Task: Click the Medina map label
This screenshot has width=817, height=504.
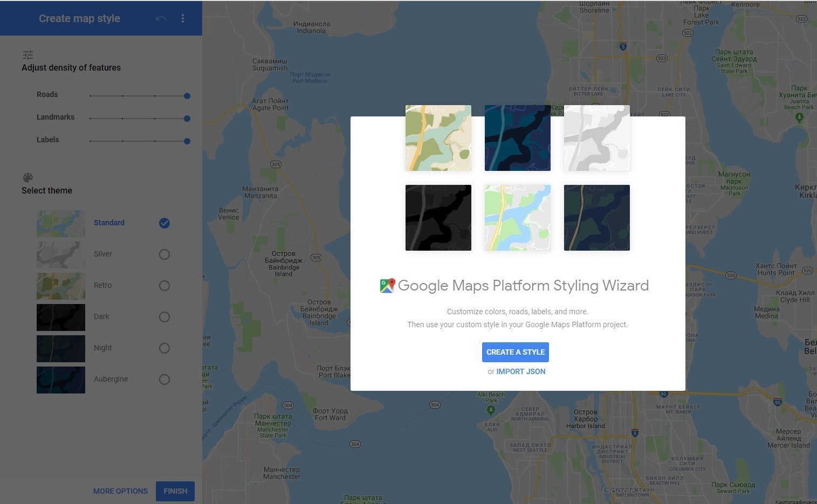Action: coord(766,313)
